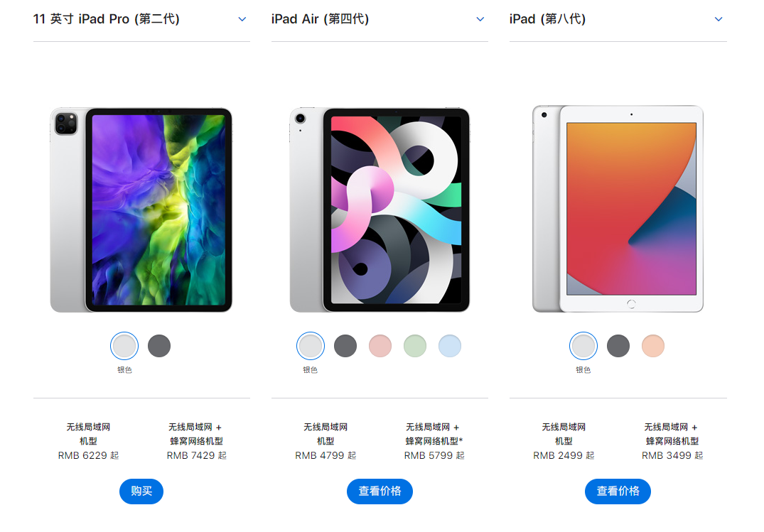Select silver swatch under iPad Air
The width and height of the screenshot is (764, 532).
311,346
